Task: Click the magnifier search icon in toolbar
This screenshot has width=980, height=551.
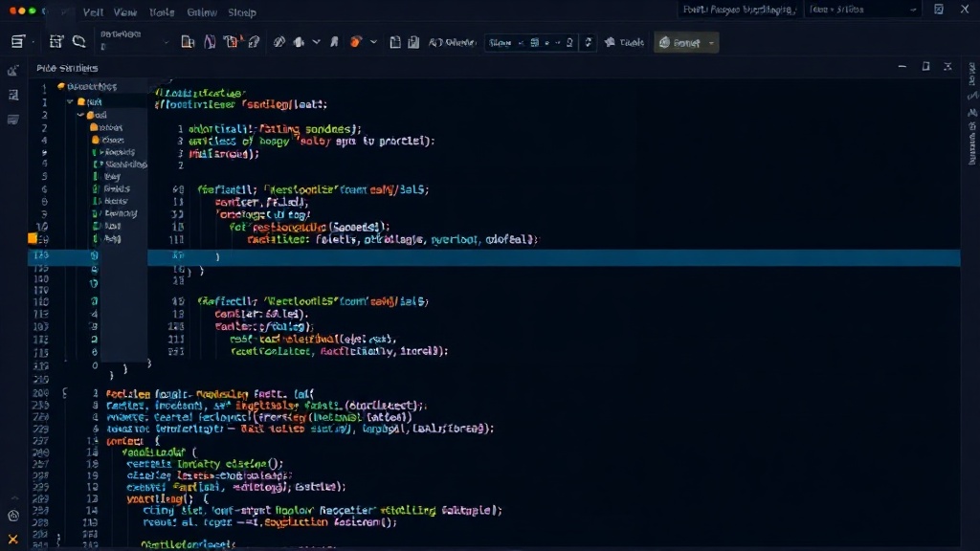Action: tap(78, 42)
